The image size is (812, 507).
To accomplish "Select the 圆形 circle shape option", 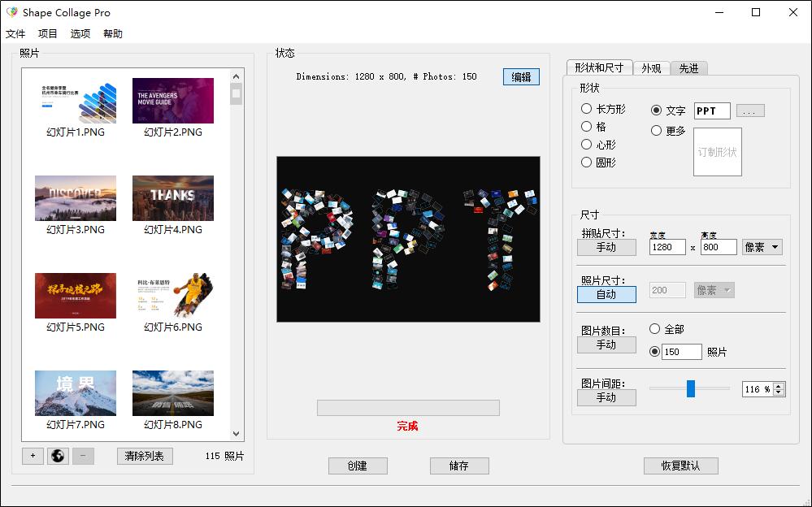I will click(x=586, y=162).
